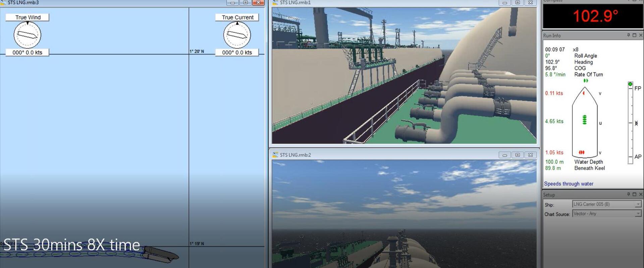644x268 pixels.
Task: Maximize the Run Info panel
Action: [634, 35]
